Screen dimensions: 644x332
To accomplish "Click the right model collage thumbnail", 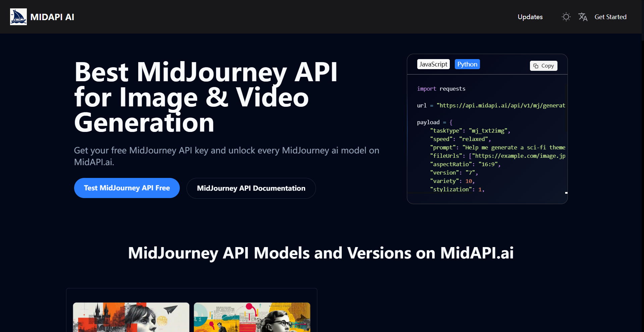I will click(252, 317).
